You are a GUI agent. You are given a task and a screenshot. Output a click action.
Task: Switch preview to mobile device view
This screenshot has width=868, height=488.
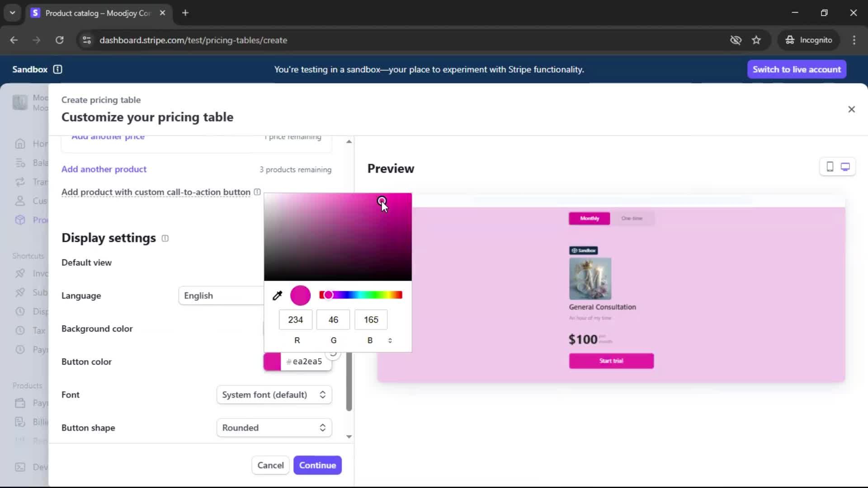830,167
